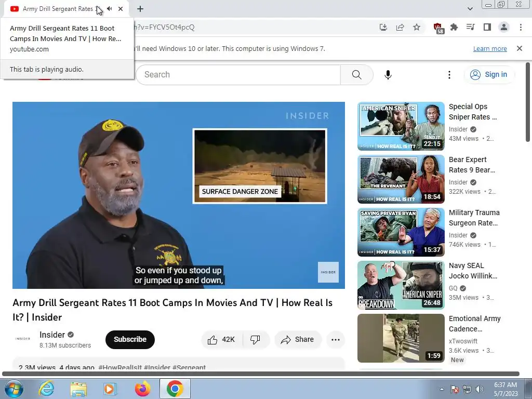Image resolution: width=532 pixels, height=399 pixels.
Task: Mute the audio icon on the YouTube tab
Action: pos(109,9)
